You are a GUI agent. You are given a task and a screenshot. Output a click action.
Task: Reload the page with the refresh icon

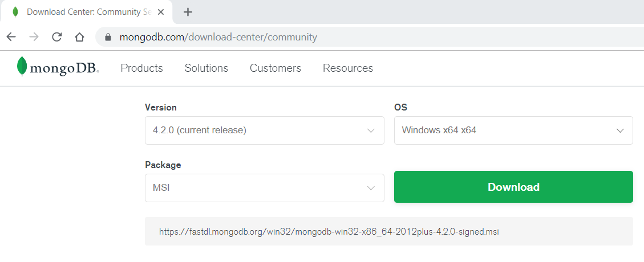coord(57,37)
